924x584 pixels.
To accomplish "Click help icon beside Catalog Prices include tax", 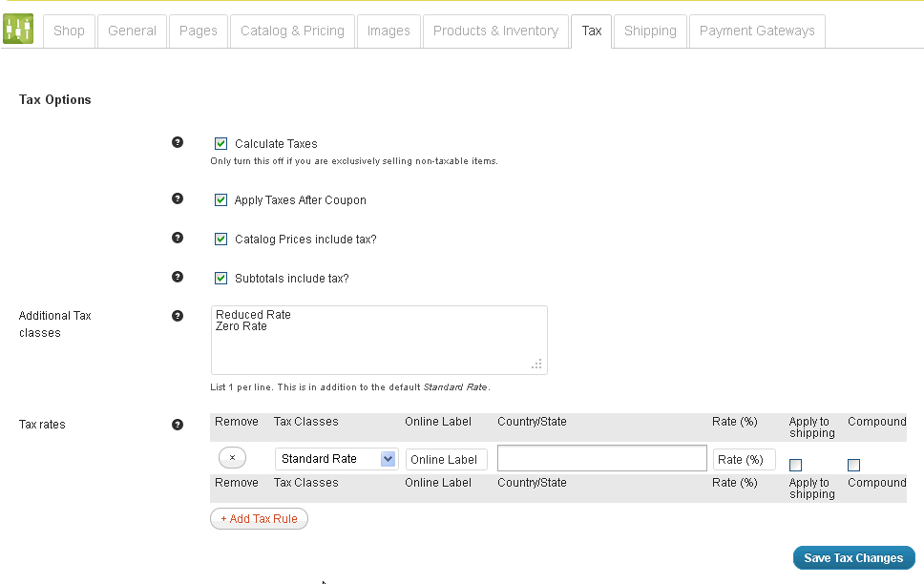I will click(x=178, y=238).
